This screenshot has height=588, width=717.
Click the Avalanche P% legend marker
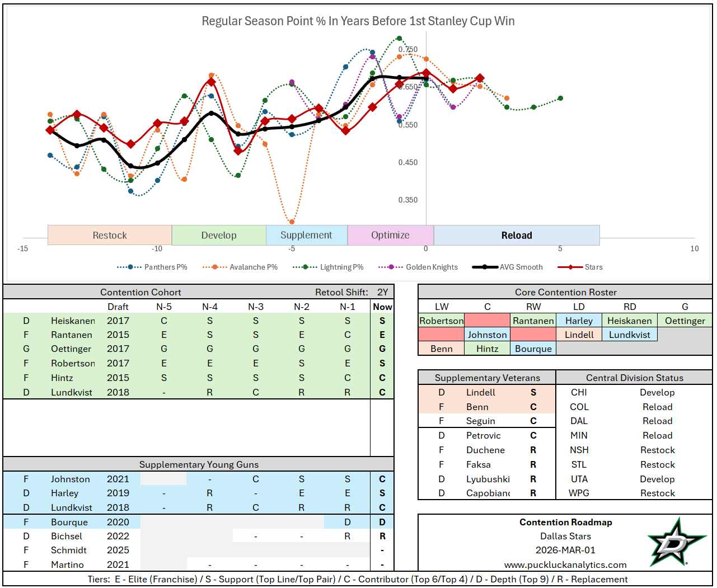tap(215, 267)
